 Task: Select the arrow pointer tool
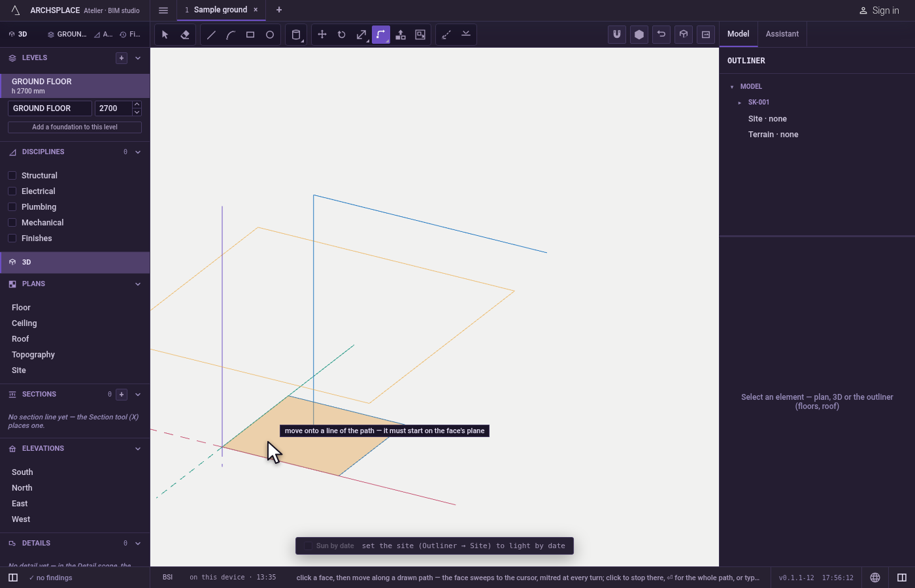[x=165, y=35]
